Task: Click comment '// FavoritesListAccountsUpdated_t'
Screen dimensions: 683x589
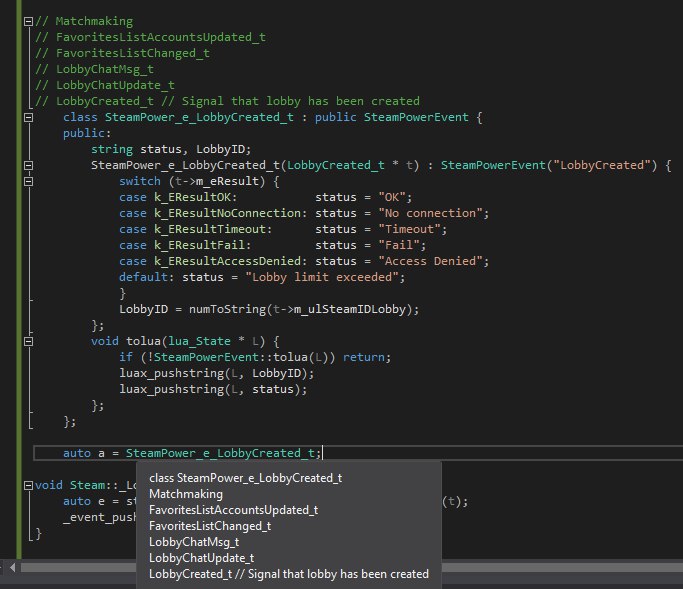Action: point(150,37)
